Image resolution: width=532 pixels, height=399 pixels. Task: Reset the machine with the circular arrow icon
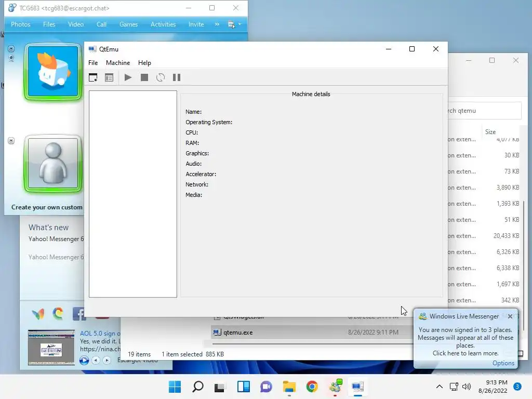point(161,78)
